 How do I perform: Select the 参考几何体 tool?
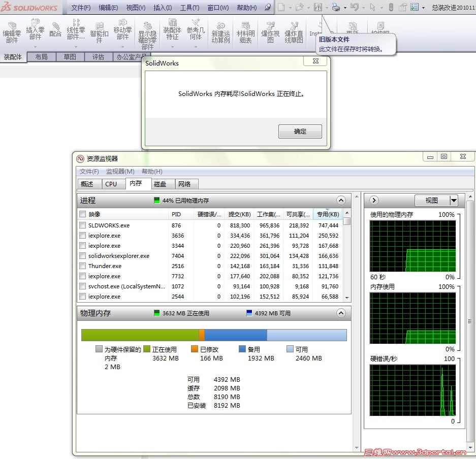tap(196, 30)
